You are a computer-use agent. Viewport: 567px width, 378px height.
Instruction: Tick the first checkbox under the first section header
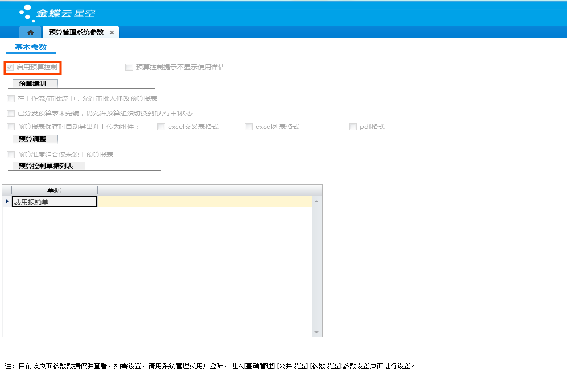click(11, 98)
